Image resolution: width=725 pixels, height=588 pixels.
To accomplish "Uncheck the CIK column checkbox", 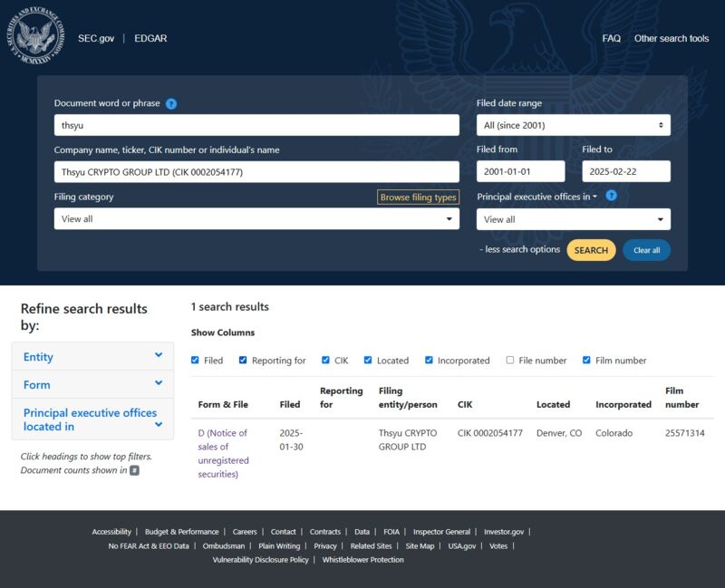I will tap(325, 360).
